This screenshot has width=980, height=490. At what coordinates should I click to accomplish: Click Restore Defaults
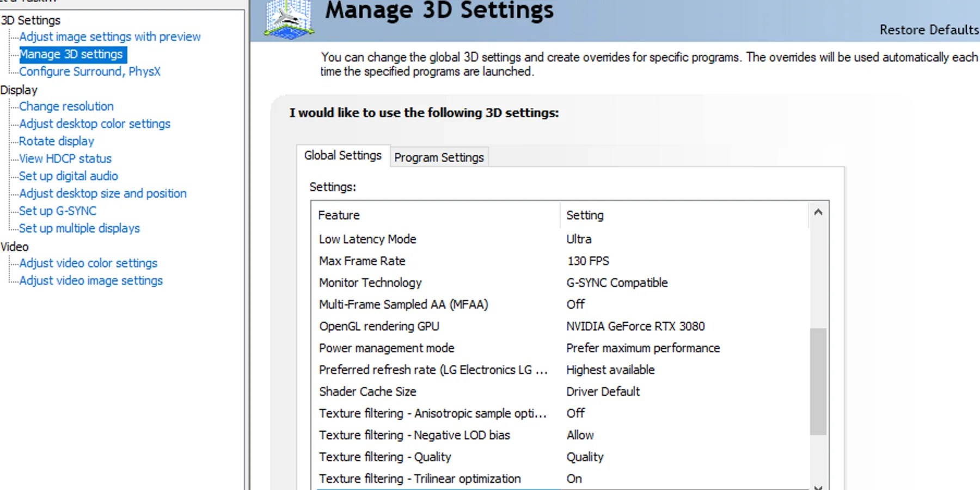[929, 30]
